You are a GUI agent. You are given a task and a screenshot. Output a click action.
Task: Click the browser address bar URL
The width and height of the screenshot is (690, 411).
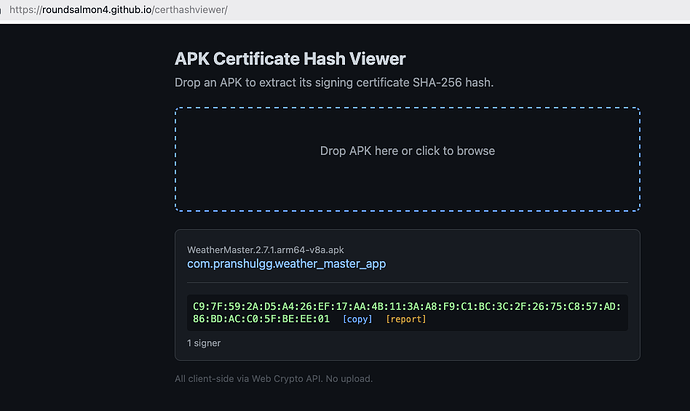[118, 10]
